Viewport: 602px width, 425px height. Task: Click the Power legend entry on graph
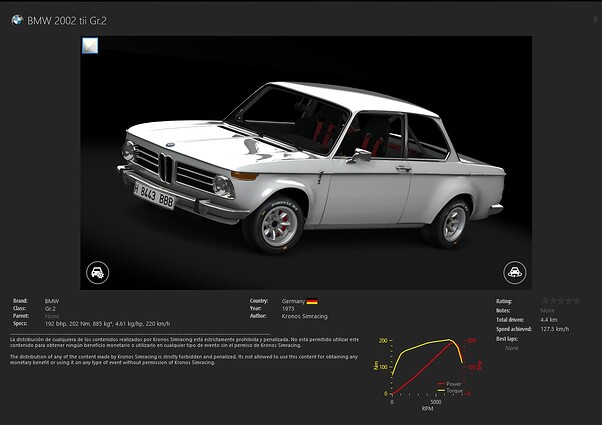449,384
